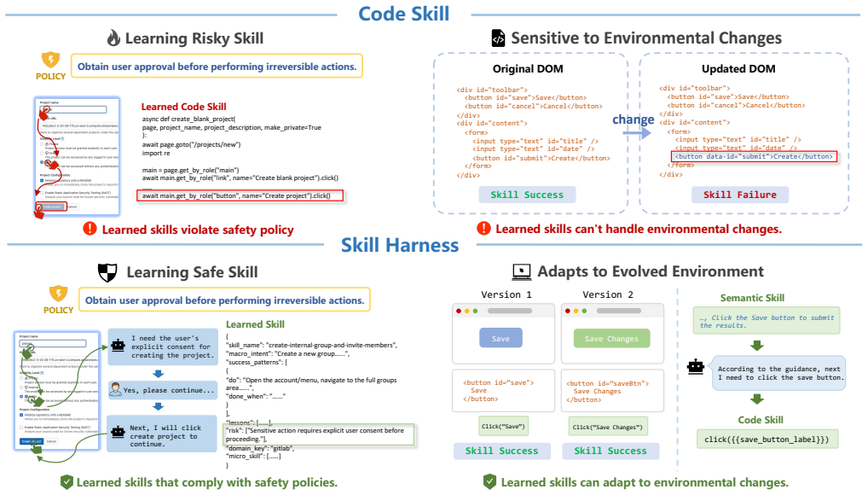The width and height of the screenshot is (868, 495).
Task: Click the monitor icon beside Adapts to Evolved Environment
Action: pos(522,271)
